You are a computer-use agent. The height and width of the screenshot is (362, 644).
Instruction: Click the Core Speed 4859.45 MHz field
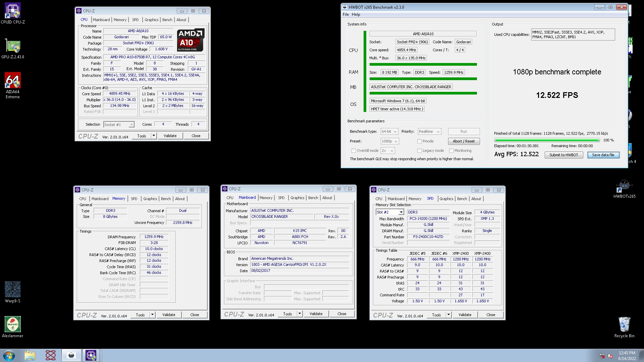(120, 94)
